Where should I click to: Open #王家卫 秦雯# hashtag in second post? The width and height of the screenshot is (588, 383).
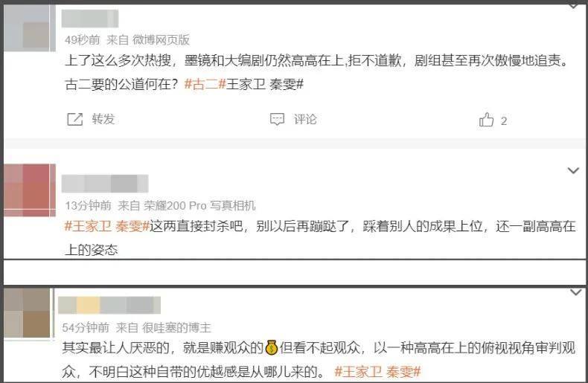click(107, 226)
